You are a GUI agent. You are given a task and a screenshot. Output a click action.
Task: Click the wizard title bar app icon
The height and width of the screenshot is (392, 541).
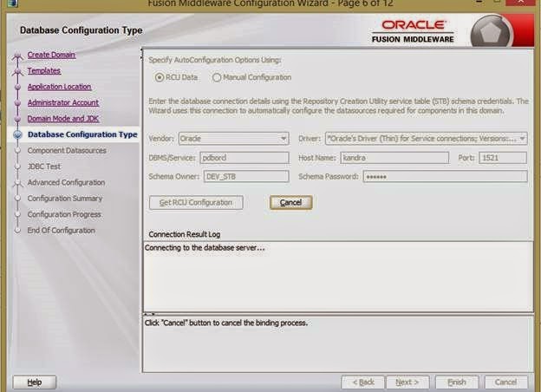pos(11,3)
